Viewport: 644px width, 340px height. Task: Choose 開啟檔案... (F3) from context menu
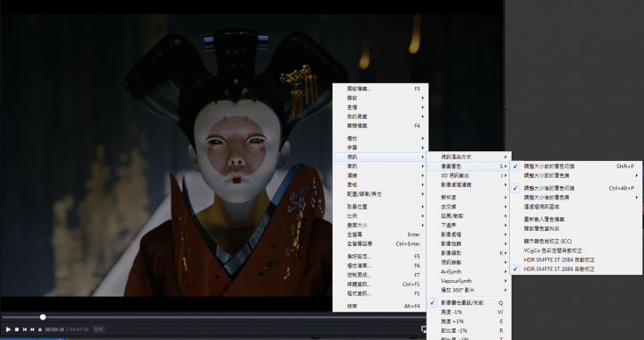(380, 89)
